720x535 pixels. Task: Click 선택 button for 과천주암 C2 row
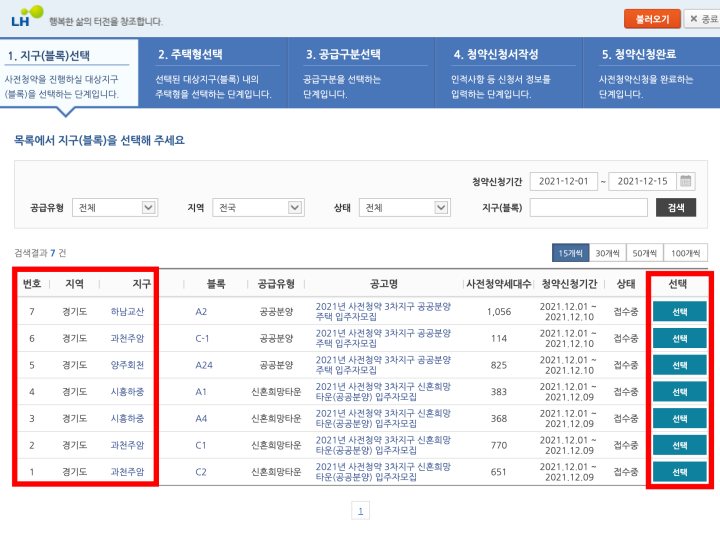pos(680,472)
